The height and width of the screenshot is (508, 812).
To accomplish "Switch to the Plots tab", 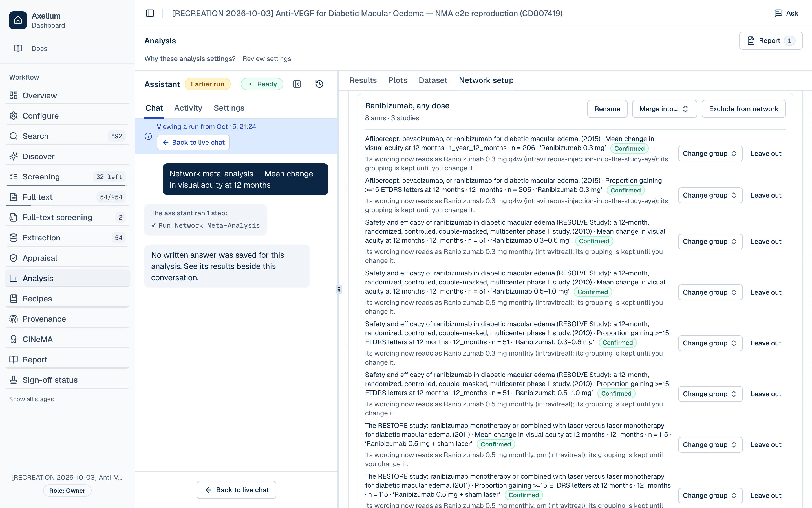I will [x=398, y=80].
